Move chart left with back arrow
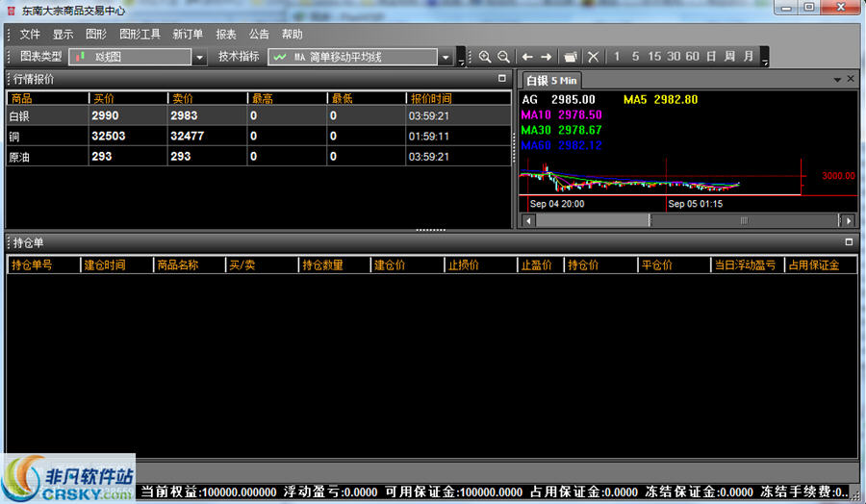 pos(527,57)
